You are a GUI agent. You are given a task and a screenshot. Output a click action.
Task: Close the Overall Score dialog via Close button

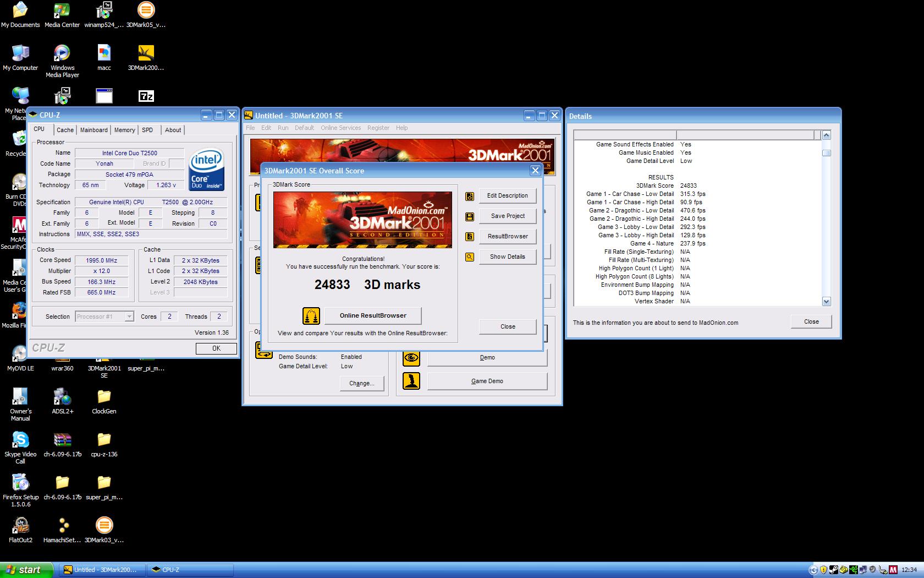[x=508, y=327]
